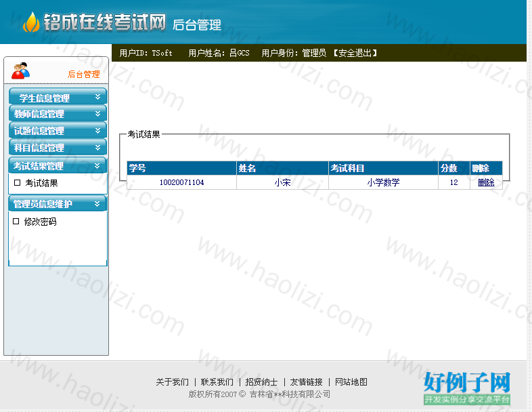The width and height of the screenshot is (532, 412).
Task: Click the 考试科目 column header
Action: [383, 168]
